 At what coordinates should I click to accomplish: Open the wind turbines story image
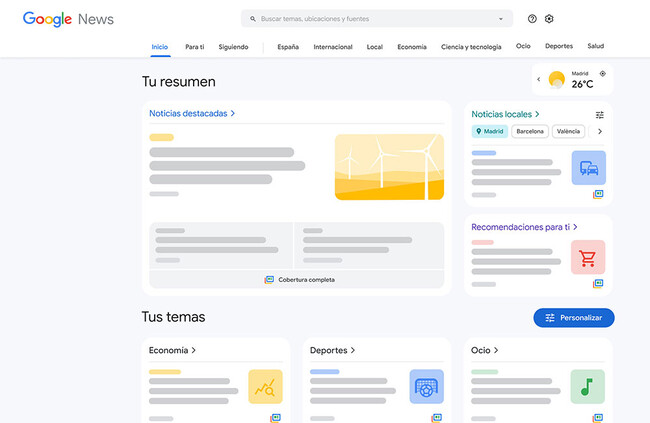coord(389,167)
